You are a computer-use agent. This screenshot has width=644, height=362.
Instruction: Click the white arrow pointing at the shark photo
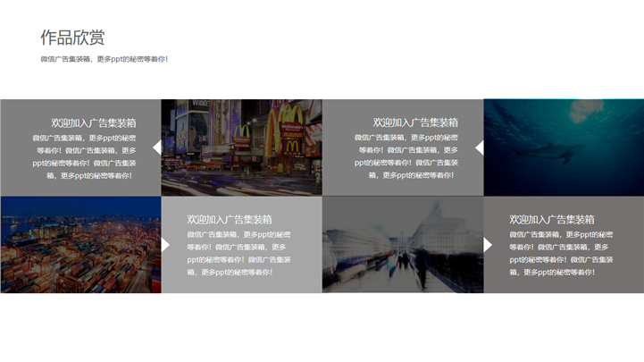click(x=480, y=147)
